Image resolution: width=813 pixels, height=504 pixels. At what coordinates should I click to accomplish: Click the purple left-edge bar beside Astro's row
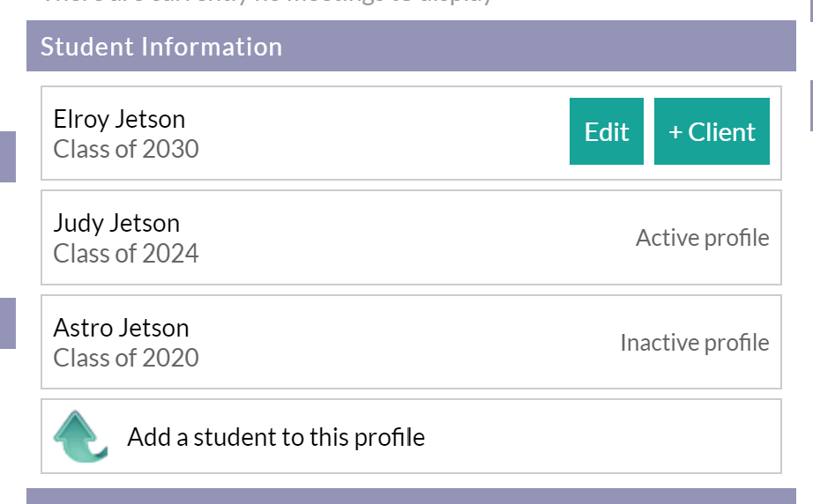(8, 323)
